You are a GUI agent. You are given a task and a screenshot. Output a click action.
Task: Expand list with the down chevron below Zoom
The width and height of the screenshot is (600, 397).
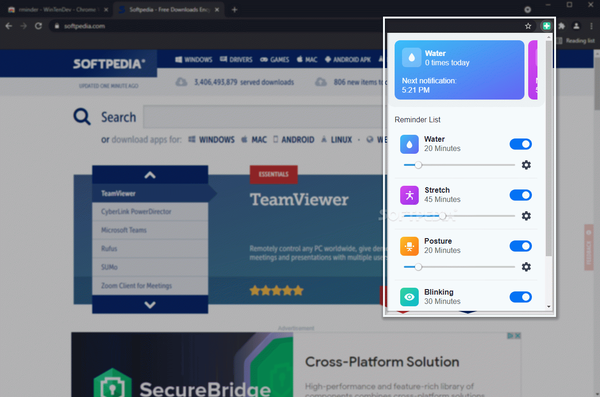click(150, 305)
